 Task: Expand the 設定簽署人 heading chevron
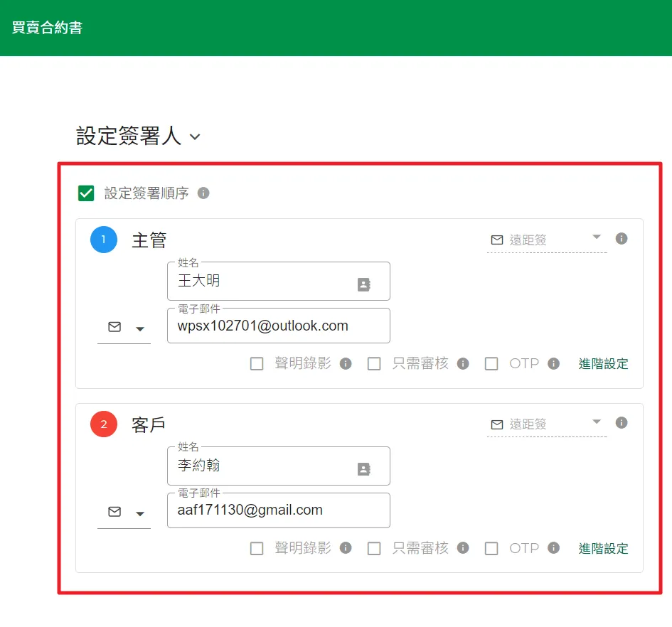[x=195, y=136]
